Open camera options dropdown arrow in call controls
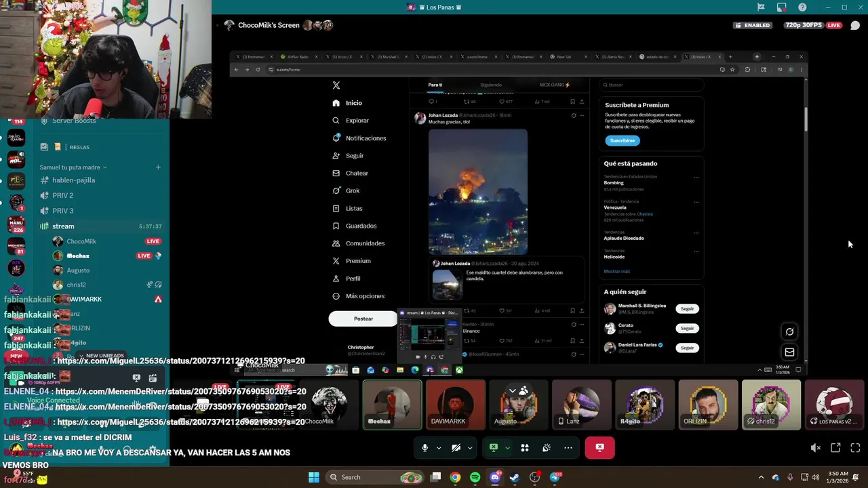 coord(470,448)
